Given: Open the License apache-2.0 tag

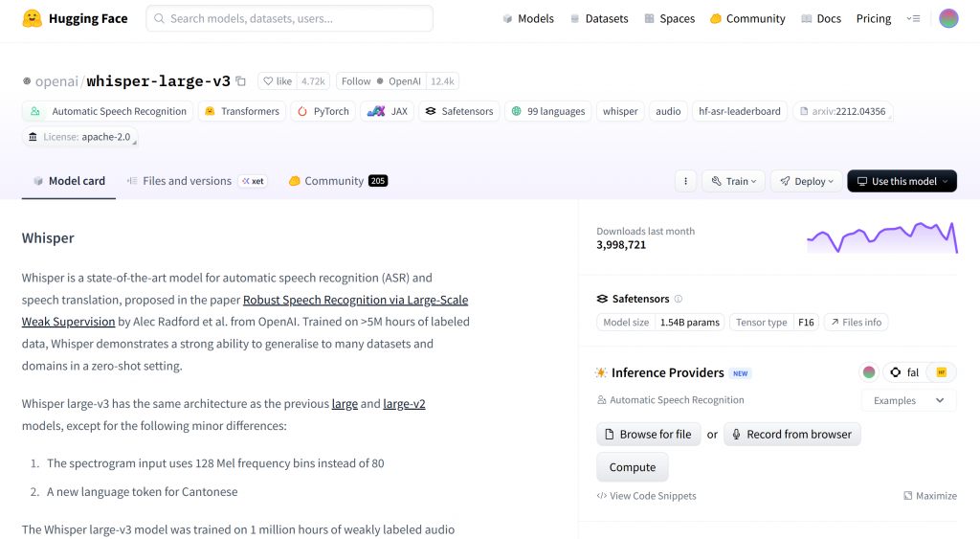Looking at the screenshot, I should tap(80, 137).
